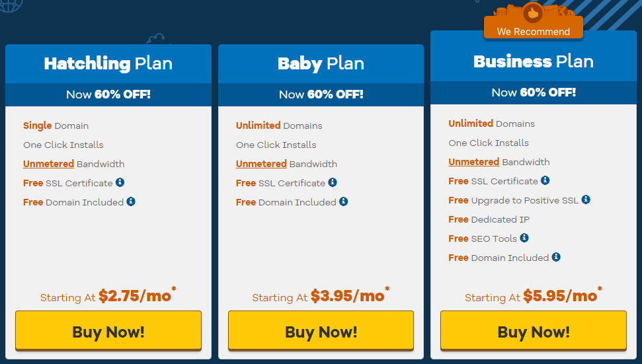Click info icon beside Hatchling Free SSL Certificate
The width and height of the screenshot is (642, 364).
tap(120, 182)
